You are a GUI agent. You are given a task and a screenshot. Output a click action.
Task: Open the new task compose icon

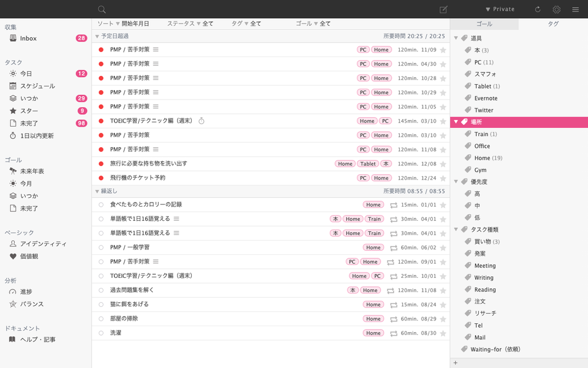(x=443, y=9)
